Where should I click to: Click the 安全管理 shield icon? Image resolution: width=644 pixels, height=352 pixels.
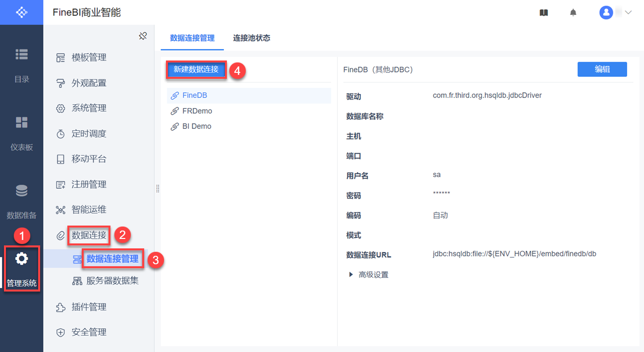point(60,333)
